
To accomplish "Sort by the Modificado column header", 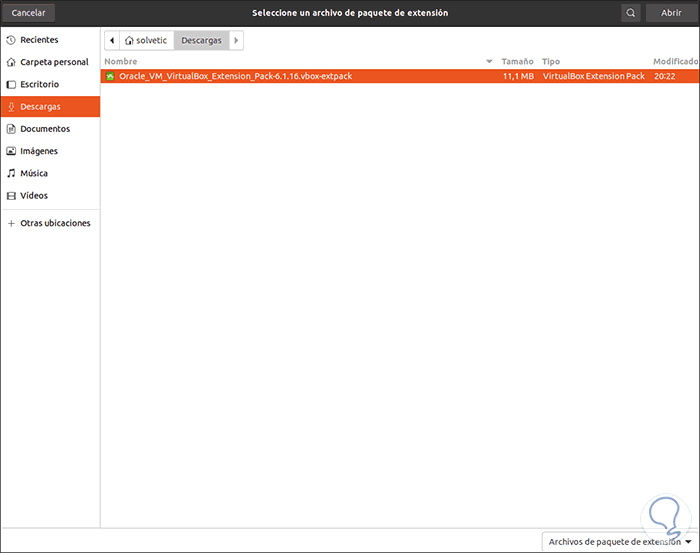I will [x=675, y=61].
